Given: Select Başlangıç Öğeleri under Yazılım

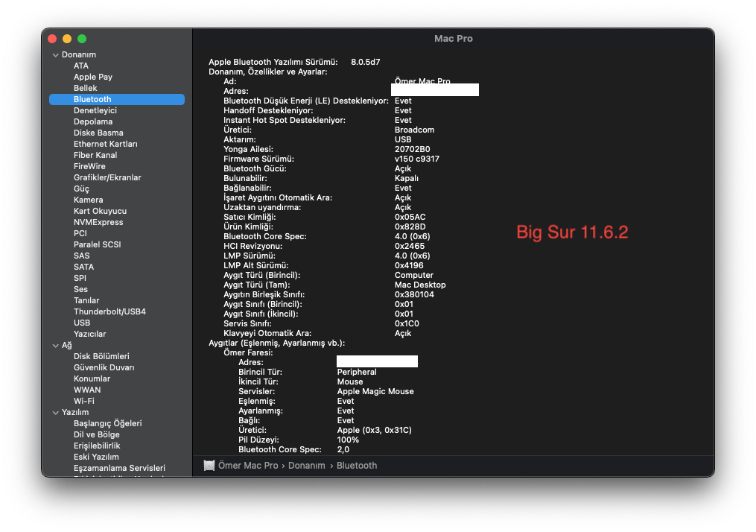Looking at the screenshot, I should [107, 423].
